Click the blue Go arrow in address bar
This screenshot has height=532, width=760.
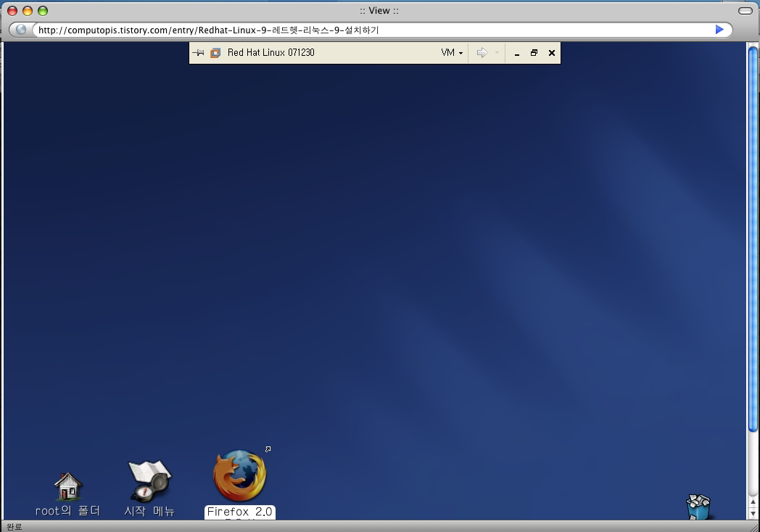coord(719,30)
